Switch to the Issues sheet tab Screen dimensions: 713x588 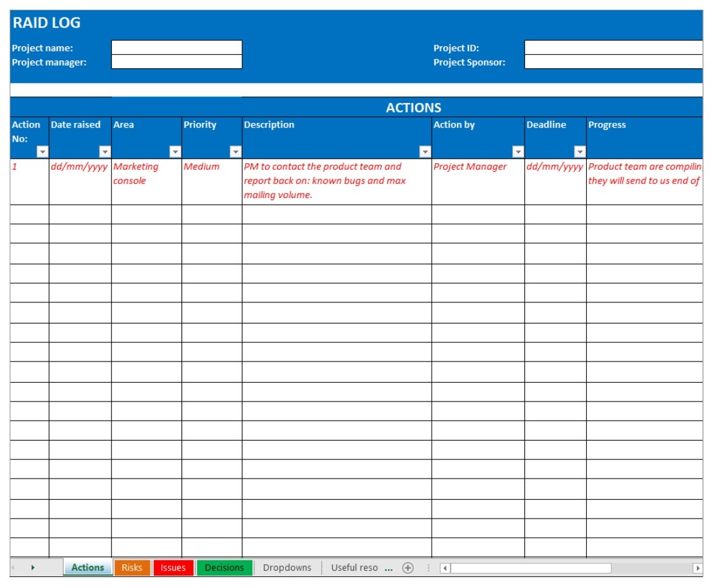click(x=173, y=567)
